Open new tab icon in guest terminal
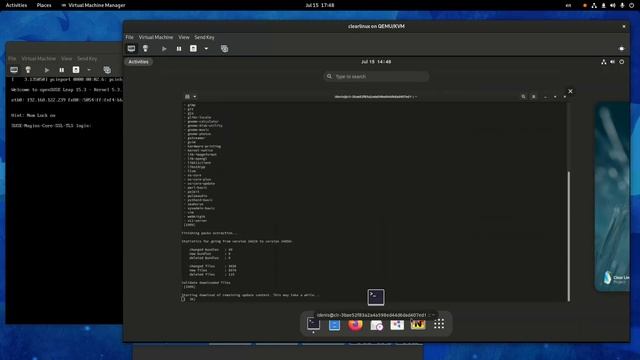The image size is (640, 360). 187,97
